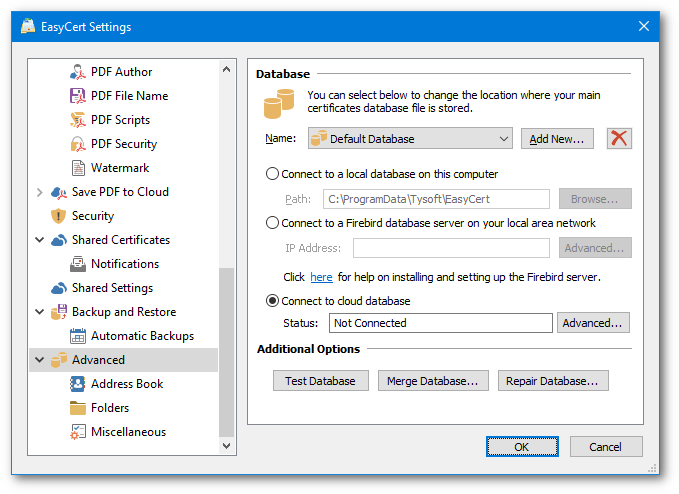Click the Security shield icon
Image resolution: width=679 pixels, height=494 pixels.
58,216
